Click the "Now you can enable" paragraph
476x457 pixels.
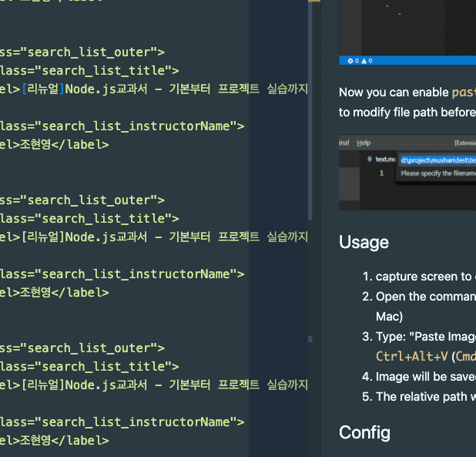tap(394, 92)
